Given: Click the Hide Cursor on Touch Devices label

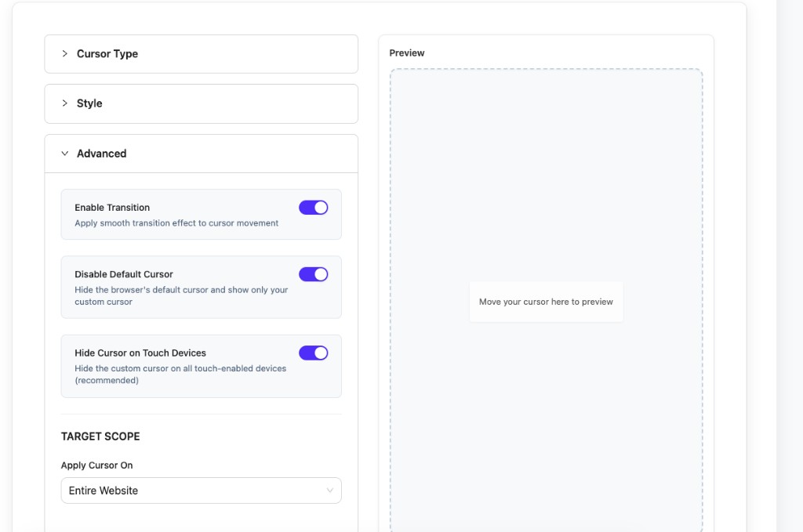Looking at the screenshot, I should [140, 353].
